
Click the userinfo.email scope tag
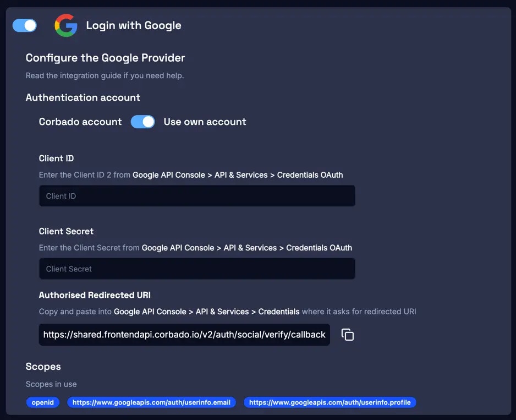151,402
